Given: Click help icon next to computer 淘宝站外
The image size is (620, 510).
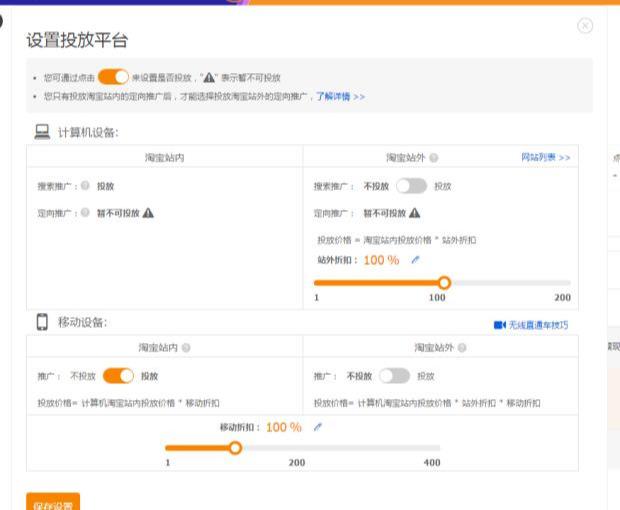Looking at the screenshot, I should [x=434, y=158].
